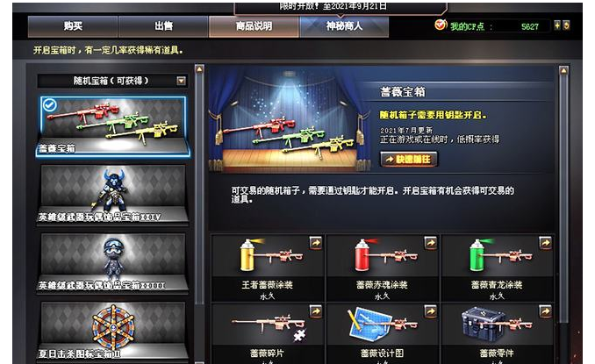
Task: Click the refresh icon beside CF points
Action: 566,25
